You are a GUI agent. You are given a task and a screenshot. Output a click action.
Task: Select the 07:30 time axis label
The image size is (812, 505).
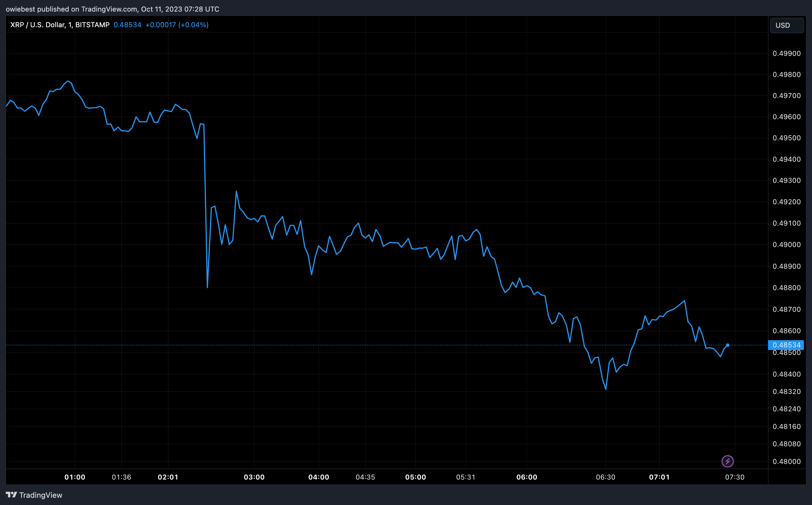point(734,477)
